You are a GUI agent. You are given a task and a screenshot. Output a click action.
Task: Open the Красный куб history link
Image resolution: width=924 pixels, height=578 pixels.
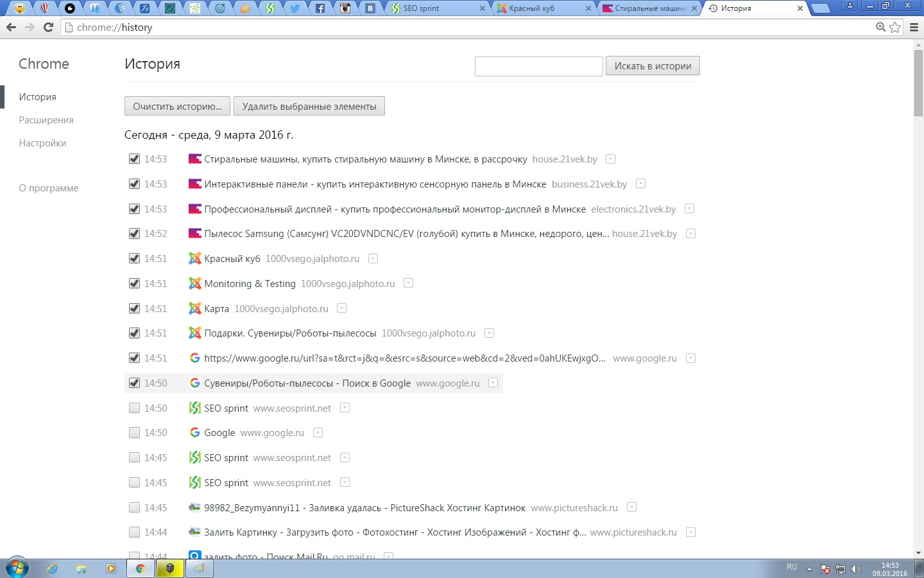pyautogui.click(x=232, y=258)
